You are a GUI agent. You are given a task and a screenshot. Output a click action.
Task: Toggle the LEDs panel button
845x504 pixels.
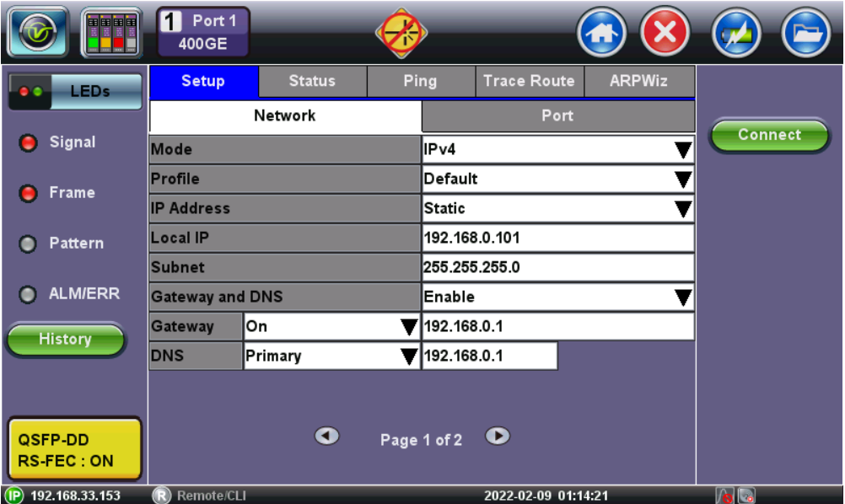coord(74,91)
